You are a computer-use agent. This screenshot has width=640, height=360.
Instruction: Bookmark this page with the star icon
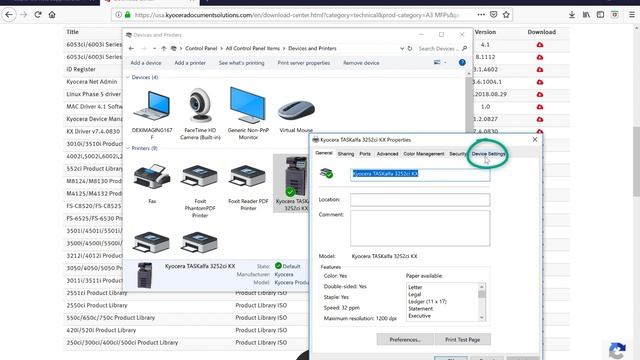(506, 15)
